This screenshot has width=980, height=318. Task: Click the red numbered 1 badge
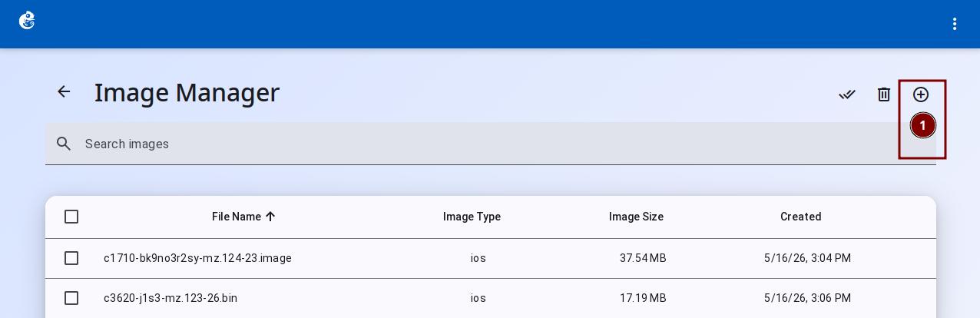[922, 125]
